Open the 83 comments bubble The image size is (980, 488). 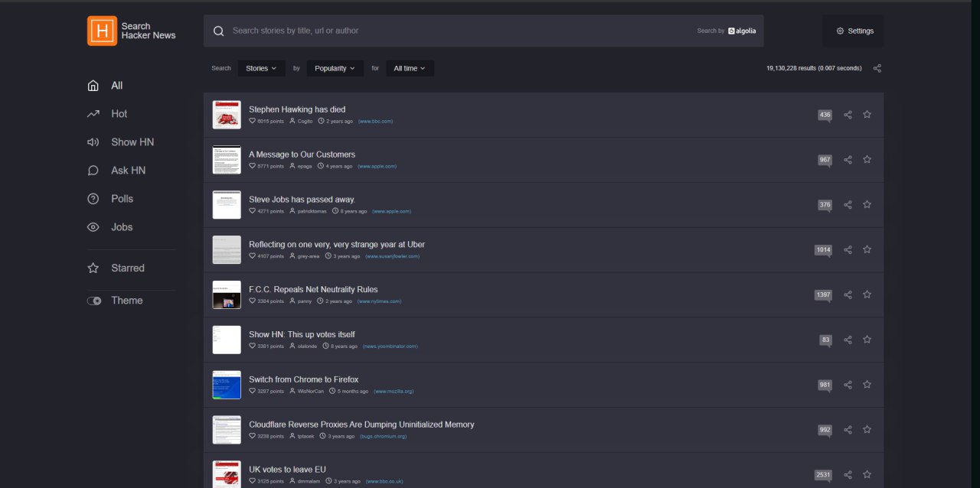825,340
